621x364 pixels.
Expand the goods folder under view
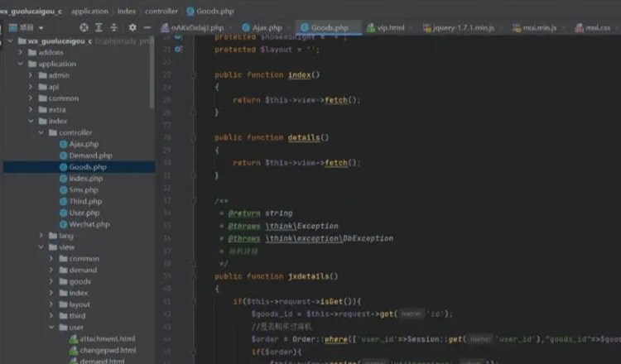tap(52, 281)
